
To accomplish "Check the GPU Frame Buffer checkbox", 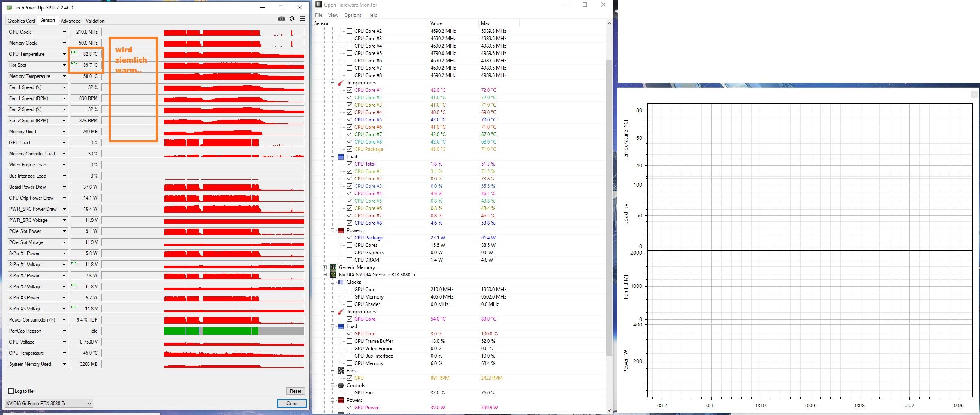I will click(349, 341).
